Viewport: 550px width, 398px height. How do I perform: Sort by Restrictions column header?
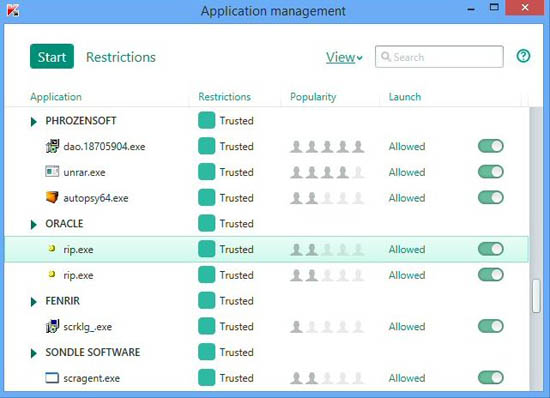click(x=224, y=97)
